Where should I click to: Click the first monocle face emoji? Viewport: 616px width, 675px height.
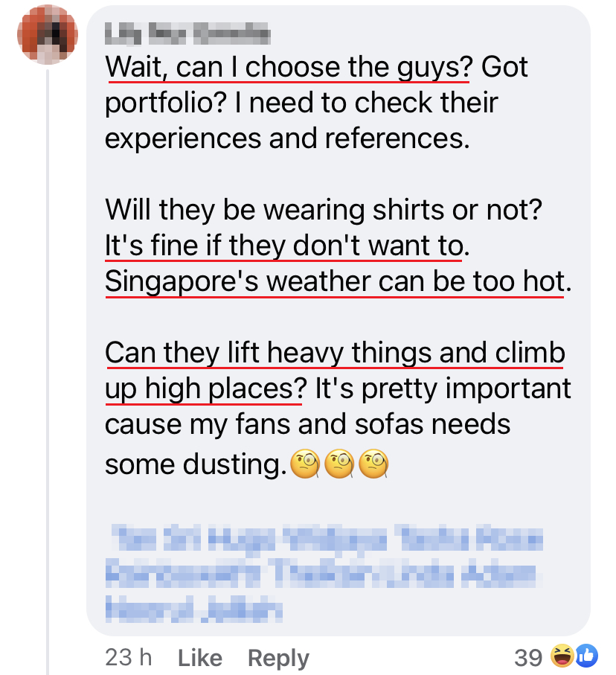tap(305, 466)
